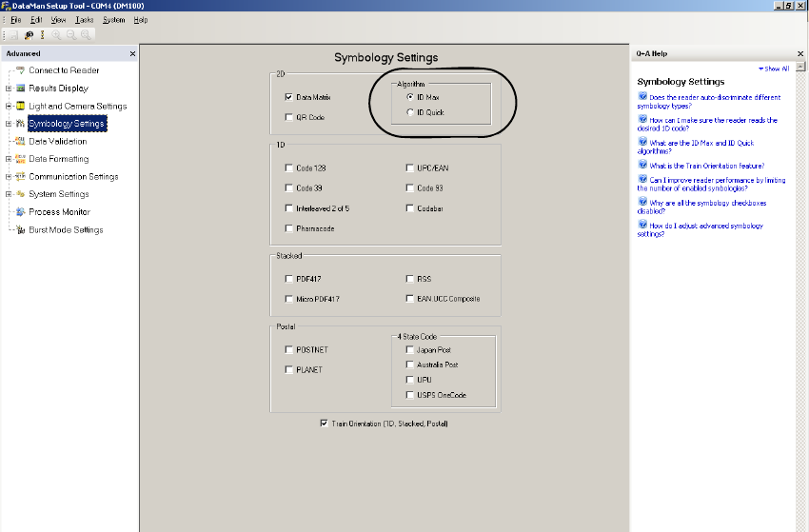809x532 pixels.
Task: Expand the Results Display tree node
Action: 9,89
